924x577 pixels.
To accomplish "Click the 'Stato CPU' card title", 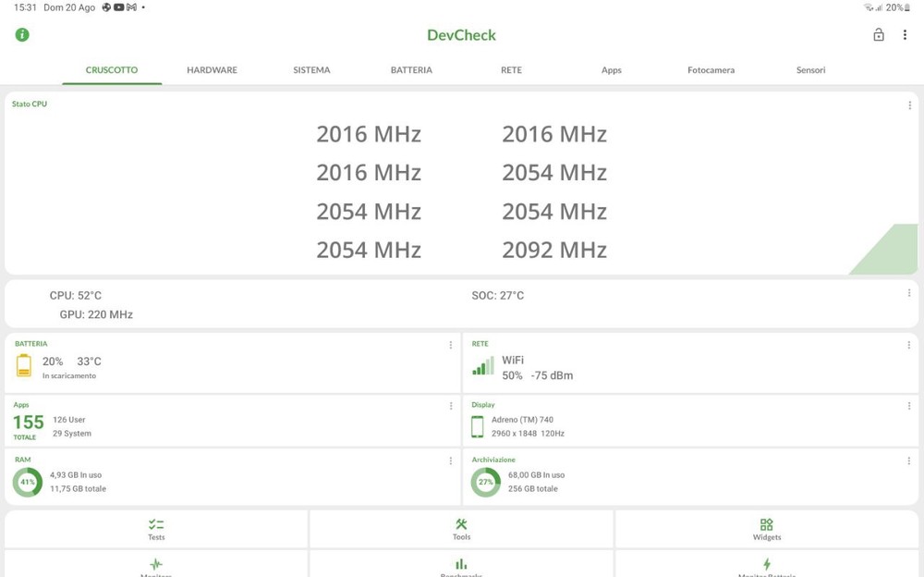I will click(30, 104).
